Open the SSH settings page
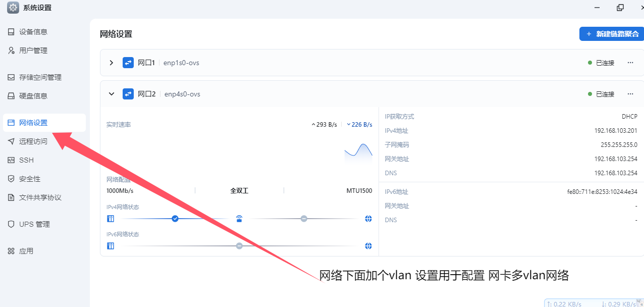The width and height of the screenshot is (644, 307). pos(44,160)
